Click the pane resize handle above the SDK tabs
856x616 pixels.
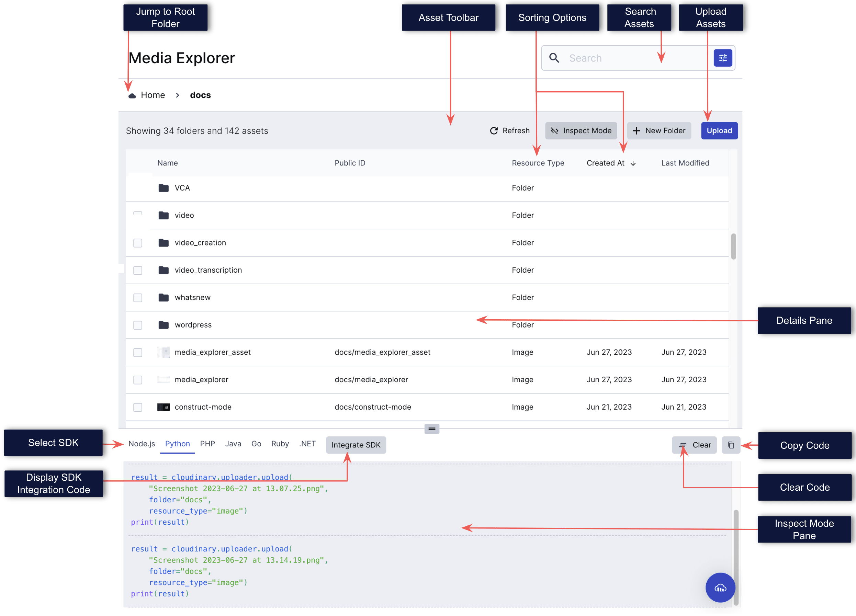pos(431,429)
